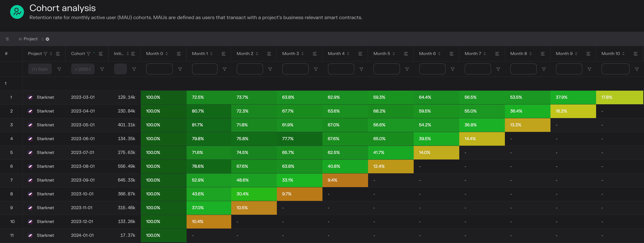The height and width of the screenshot is (243, 644).
Task: Select the 12.4% Month 5 cell
Action: 391,166
